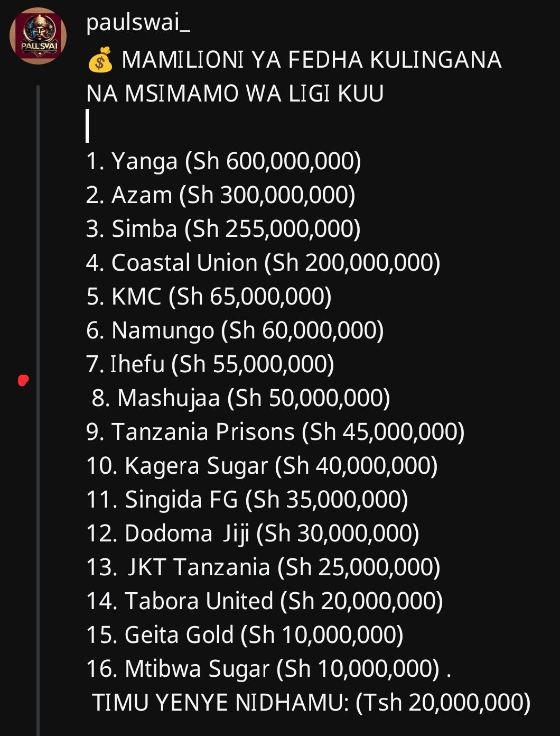Tap the TIMU YENYE NIDHAMU line

(311, 703)
